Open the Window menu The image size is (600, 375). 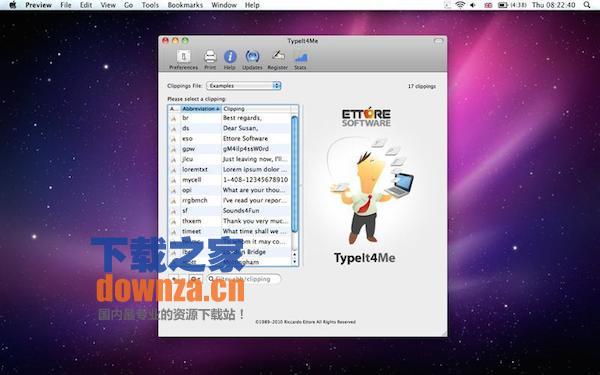224,5
